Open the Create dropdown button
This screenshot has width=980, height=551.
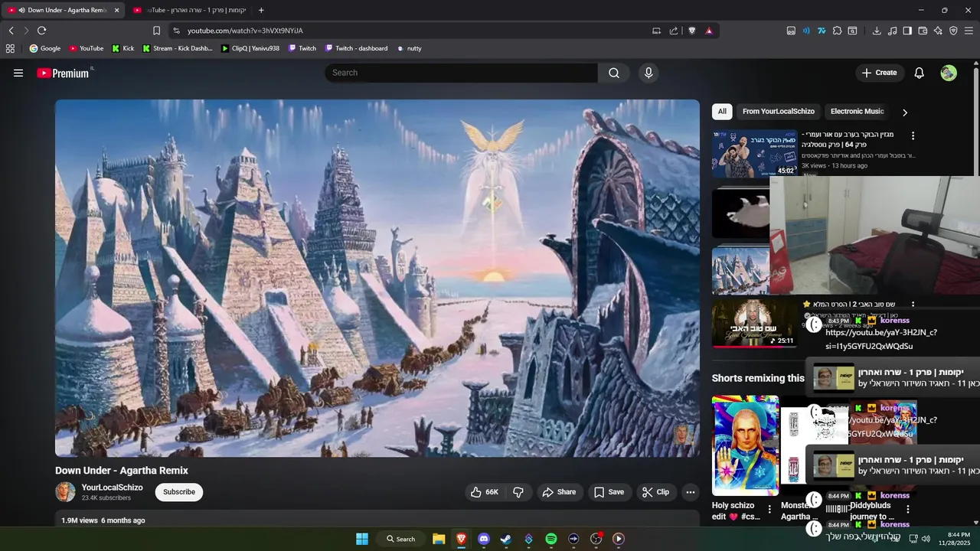click(879, 73)
